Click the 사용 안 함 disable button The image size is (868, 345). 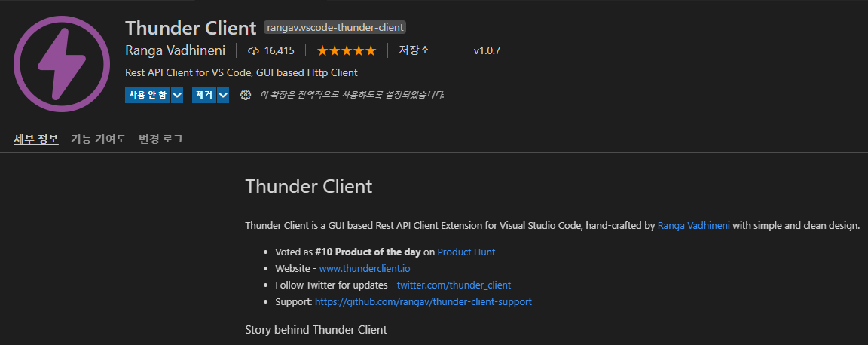click(148, 95)
